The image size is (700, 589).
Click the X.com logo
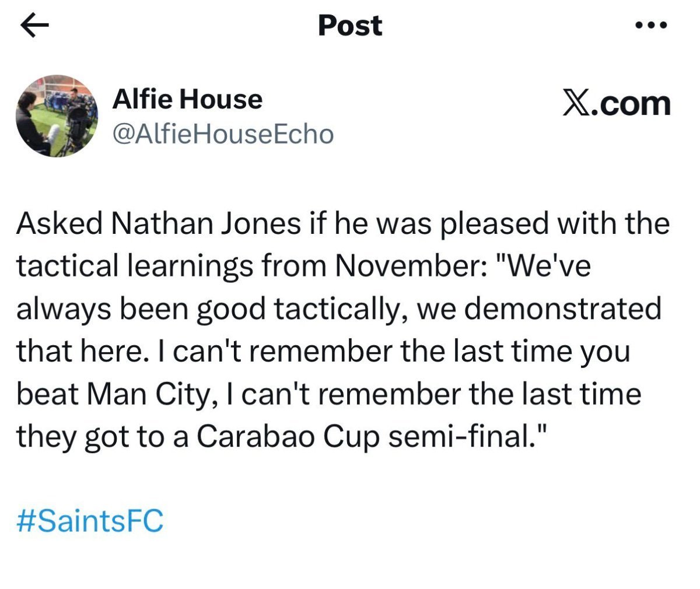point(616,104)
